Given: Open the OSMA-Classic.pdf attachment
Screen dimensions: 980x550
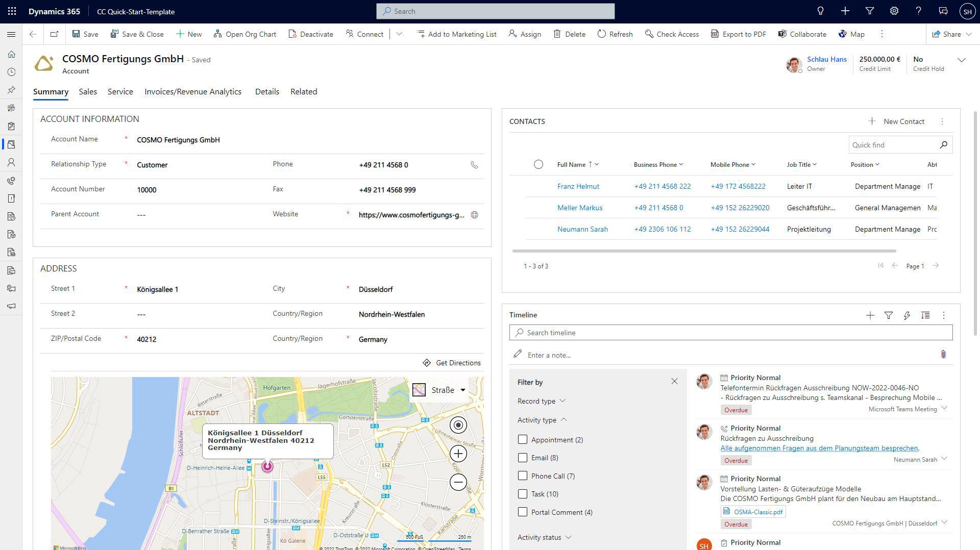Looking at the screenshot, I should click(x=753, y=512).
